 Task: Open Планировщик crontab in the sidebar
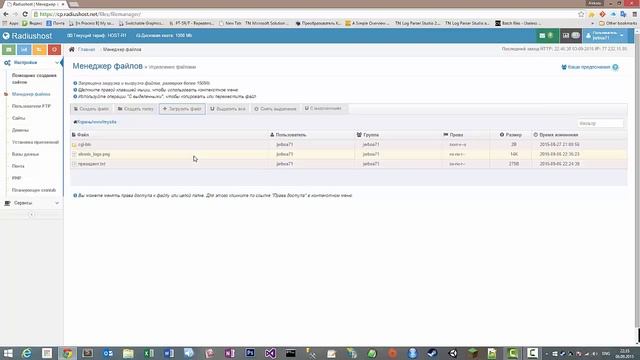(x=34, y=190)
